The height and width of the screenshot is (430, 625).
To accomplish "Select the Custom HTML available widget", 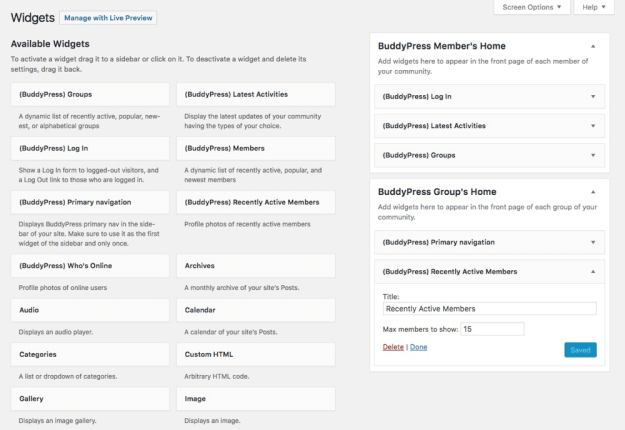I will tap(256, 355).
